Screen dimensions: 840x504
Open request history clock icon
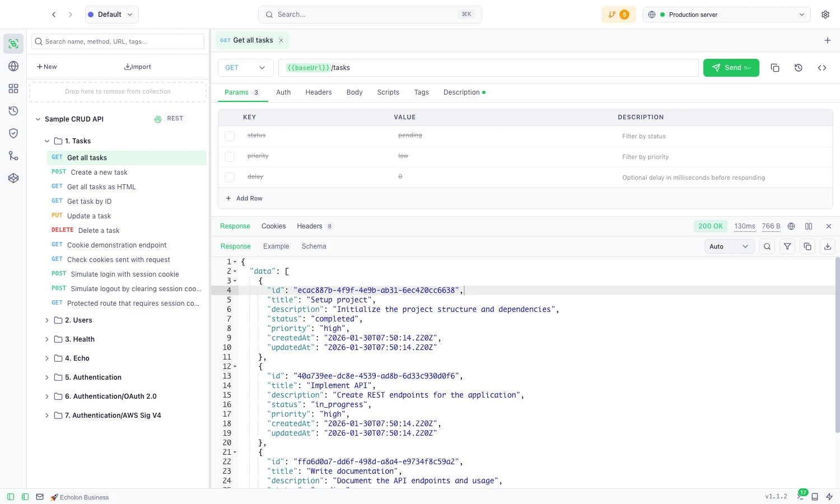(799, 68)
